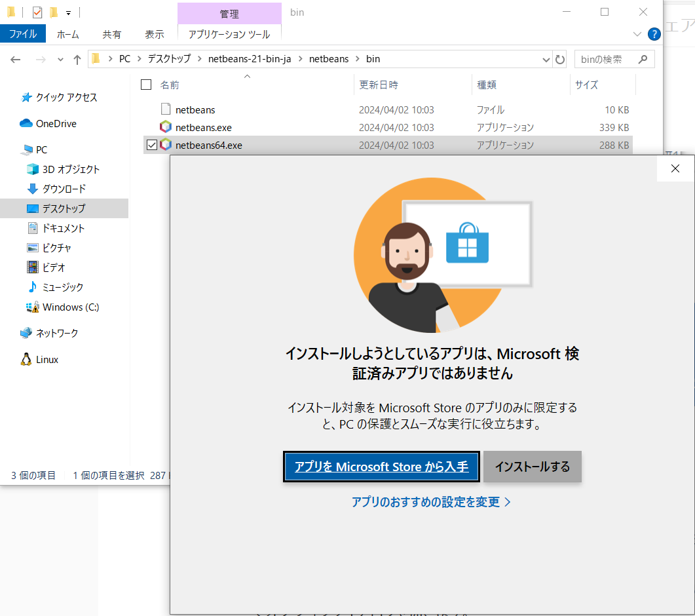Expand chevron after netbeans in path
Screen dimensions: 695x616
[x=357, y=59]
